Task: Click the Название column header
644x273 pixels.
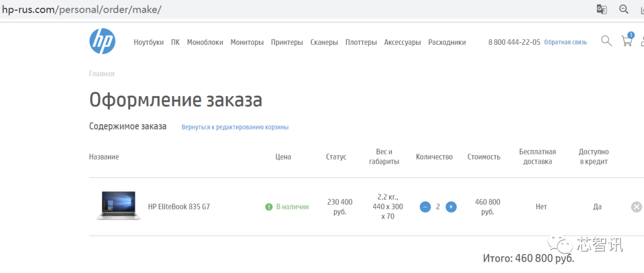Action: [104, 157]
